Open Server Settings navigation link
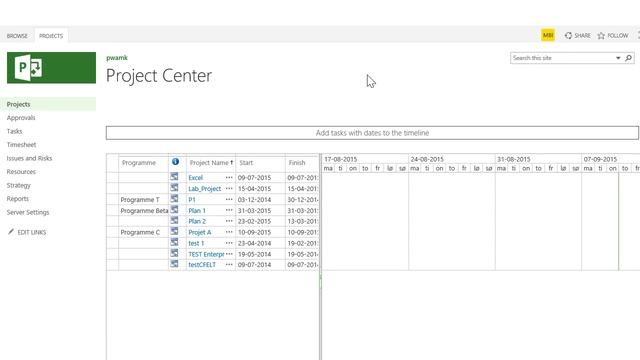Viewport: 640px width, 360px height. point(28,212)
